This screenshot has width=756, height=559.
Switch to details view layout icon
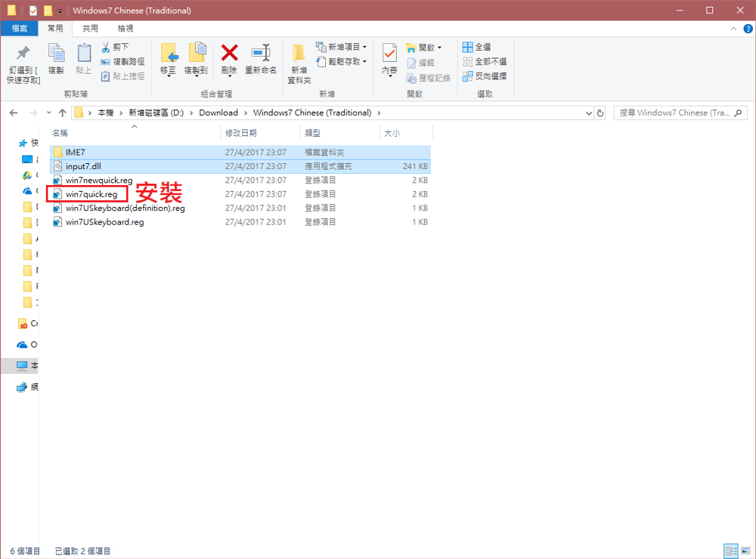[731, 551]
